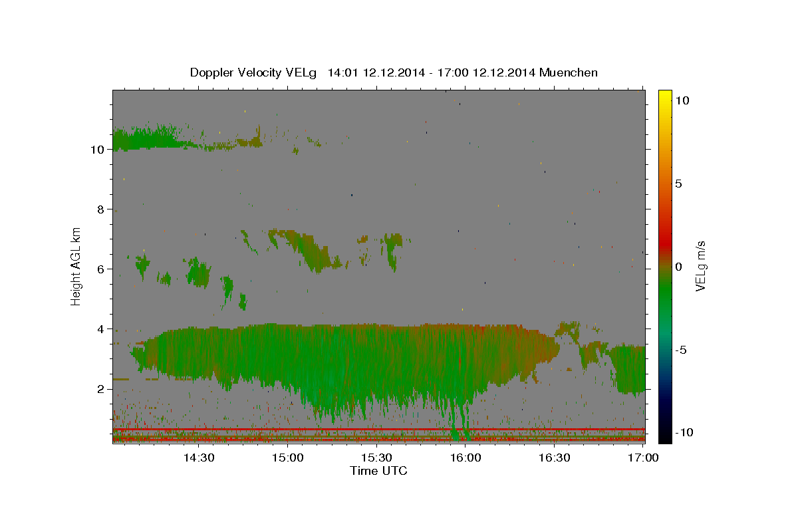Click the word 'Muenchen' in the title

(569, 72)
